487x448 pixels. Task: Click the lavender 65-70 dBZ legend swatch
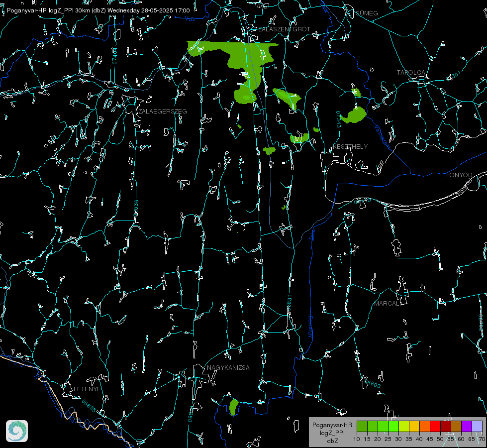477,426
